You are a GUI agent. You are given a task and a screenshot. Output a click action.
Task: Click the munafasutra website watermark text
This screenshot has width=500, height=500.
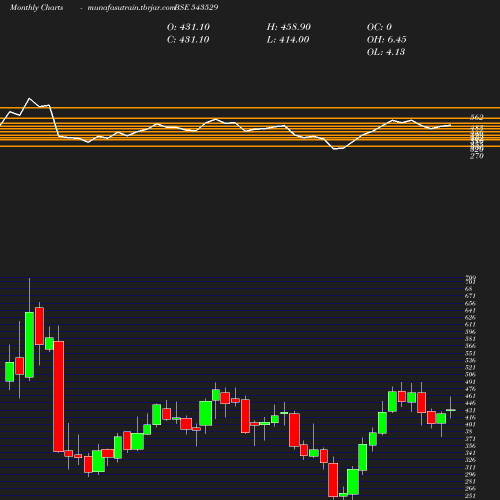(131, 7)
